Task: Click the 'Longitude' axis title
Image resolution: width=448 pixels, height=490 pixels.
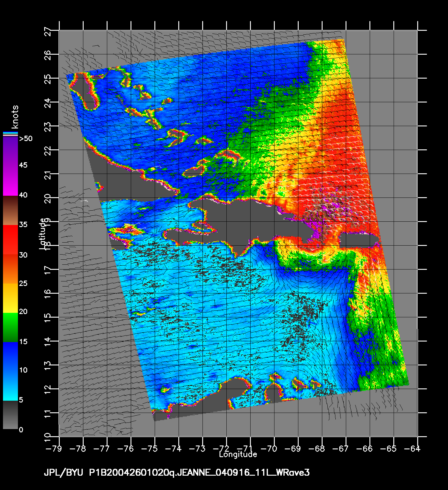Action: point(238,454)
